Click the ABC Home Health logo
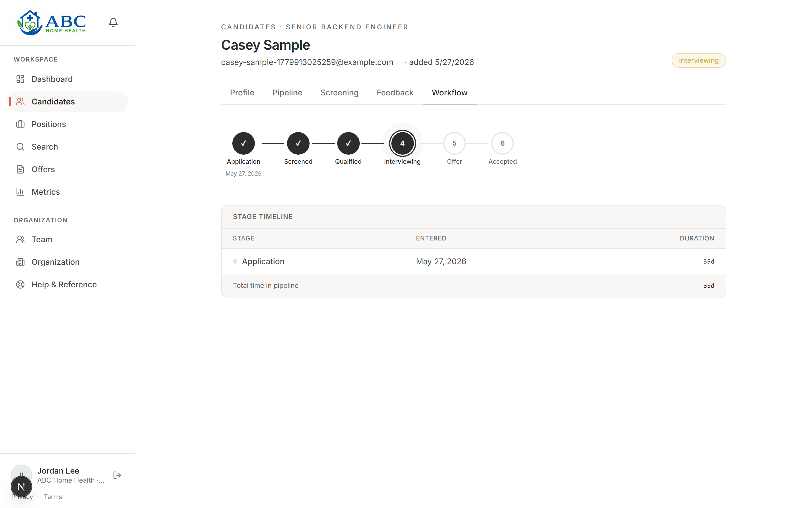 tap(51, 23)
